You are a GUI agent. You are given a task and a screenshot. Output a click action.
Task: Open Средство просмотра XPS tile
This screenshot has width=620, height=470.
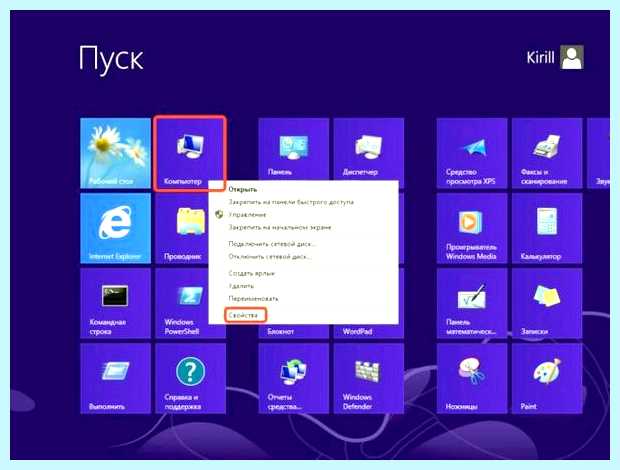point(472,153)
